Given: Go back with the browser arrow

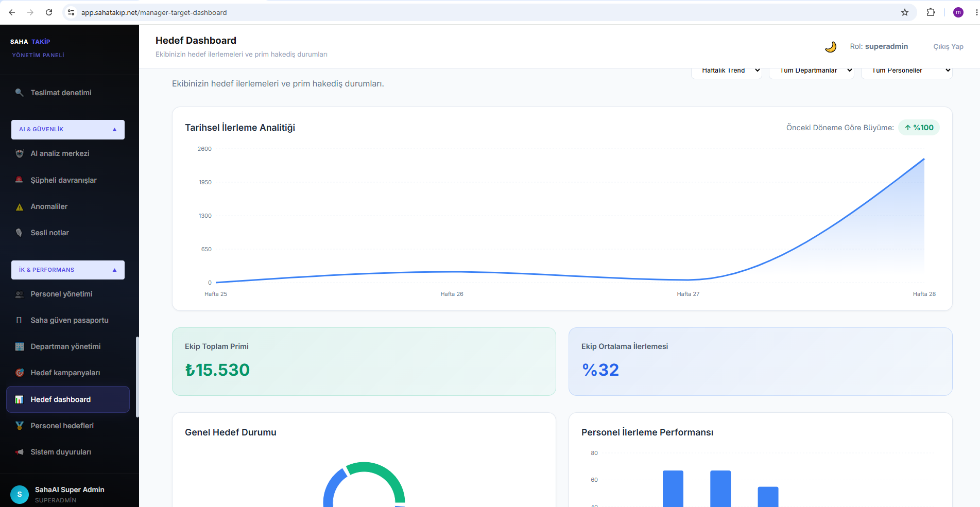Looking at the screenshot, I should pyautogui.click(x=12, y=12).
